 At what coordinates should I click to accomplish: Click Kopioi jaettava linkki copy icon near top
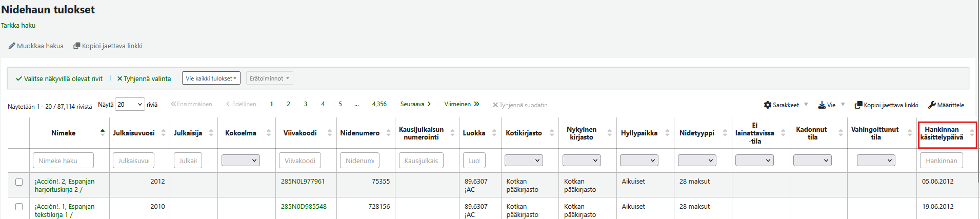(77, 46)
